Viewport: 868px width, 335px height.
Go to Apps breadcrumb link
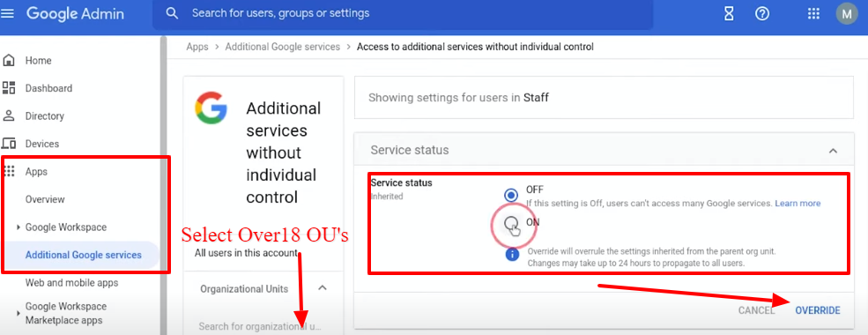click(197, 47)
